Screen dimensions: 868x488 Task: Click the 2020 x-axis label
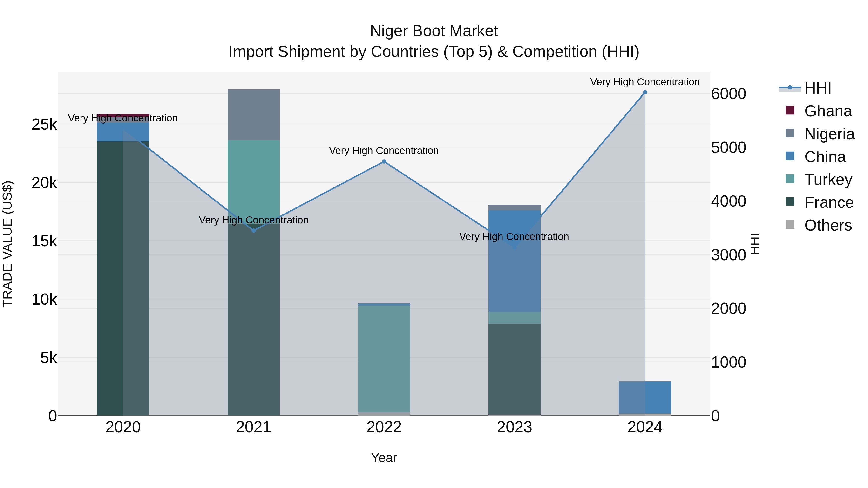[x=123, y=427]
